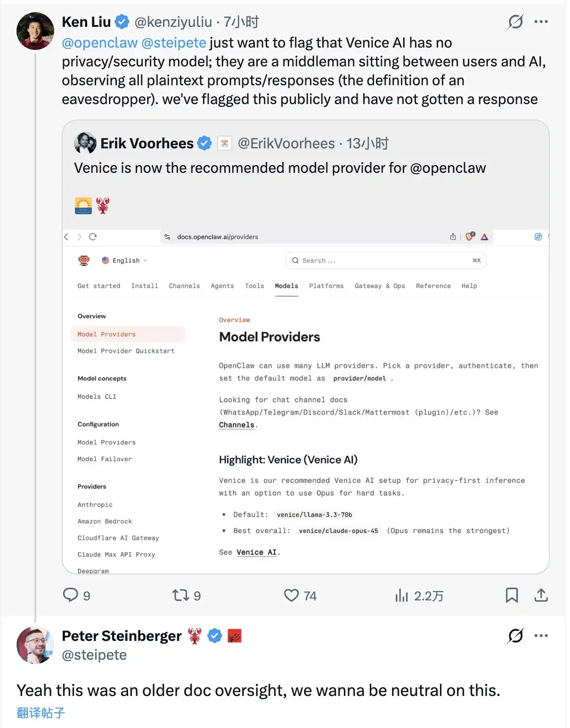The height and width of the screenshot is (728, 570).
Task: Click the translate post link
Action: 41,713
